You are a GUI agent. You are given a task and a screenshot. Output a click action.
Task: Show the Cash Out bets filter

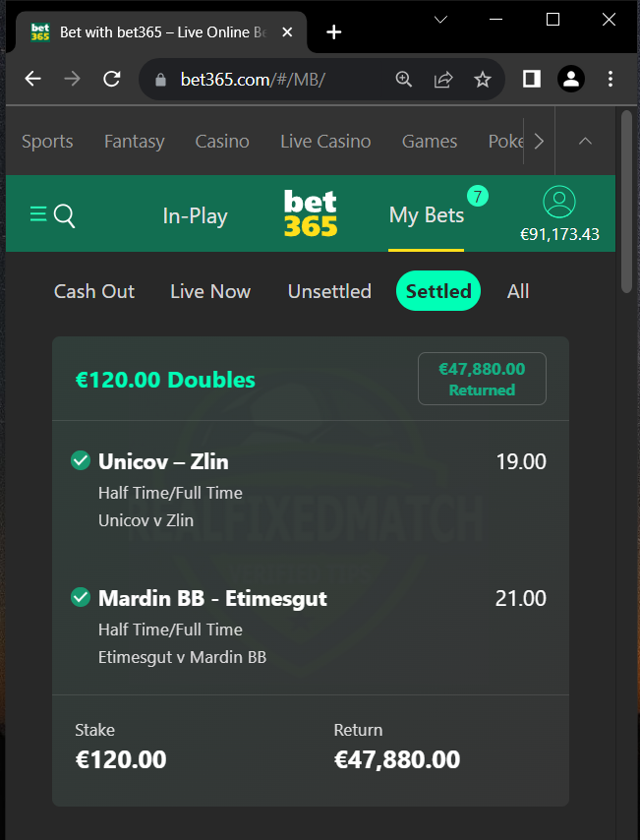(x=94, y=291)
